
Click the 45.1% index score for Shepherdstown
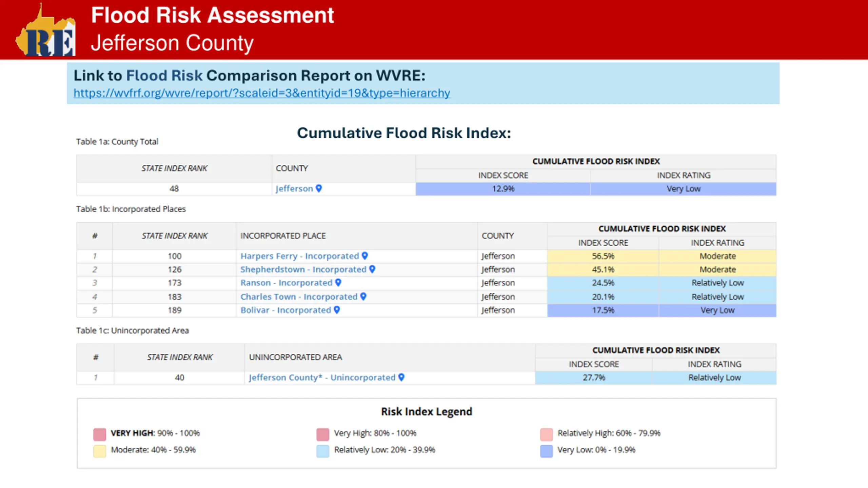coord(603,270)
